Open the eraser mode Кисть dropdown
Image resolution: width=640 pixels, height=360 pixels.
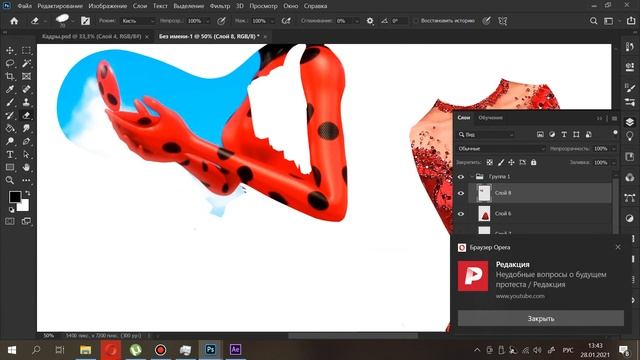138,21
